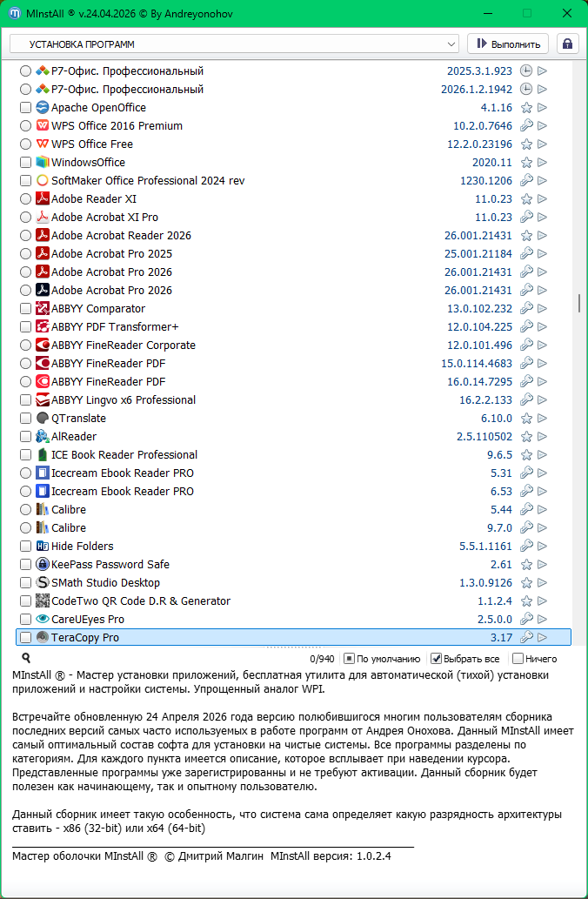Click the KeePass Password Safe app icon
The image size is (588, 899).
[x=43, y=565]
